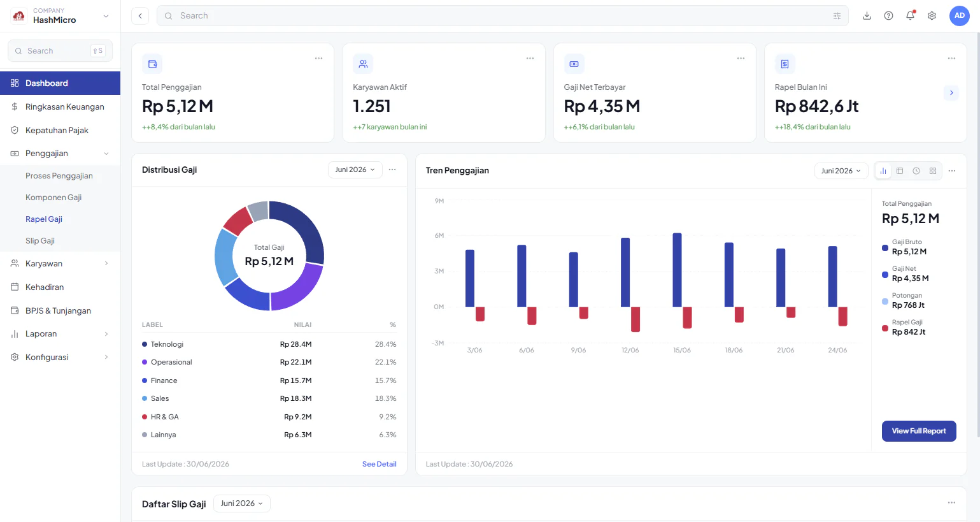Open more options on Karyawan Aktif card
This screenshot has width=980, height=522.
tap(530, 58)
